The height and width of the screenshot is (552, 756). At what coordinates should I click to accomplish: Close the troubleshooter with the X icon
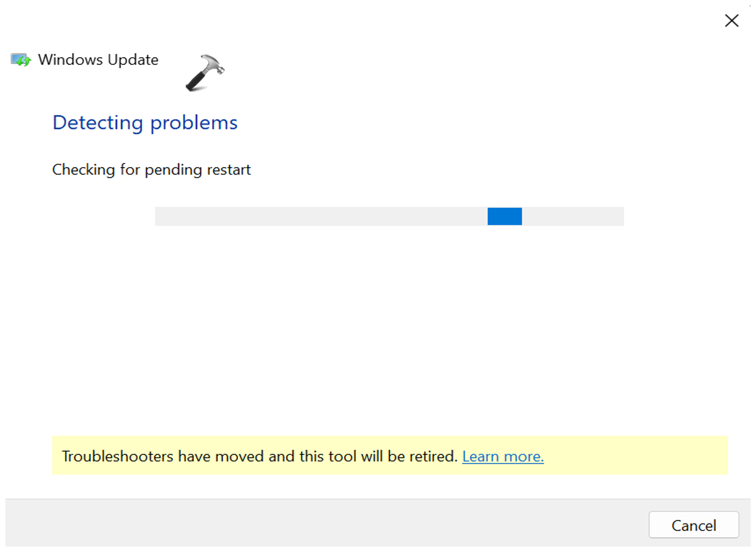coord(731,21)
